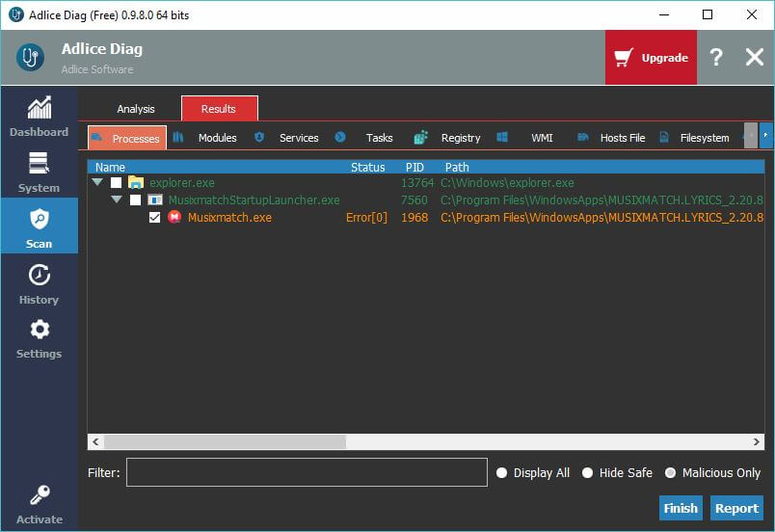
Task: Collapse the explorer.exe tree node
Action: coord(97,183)
